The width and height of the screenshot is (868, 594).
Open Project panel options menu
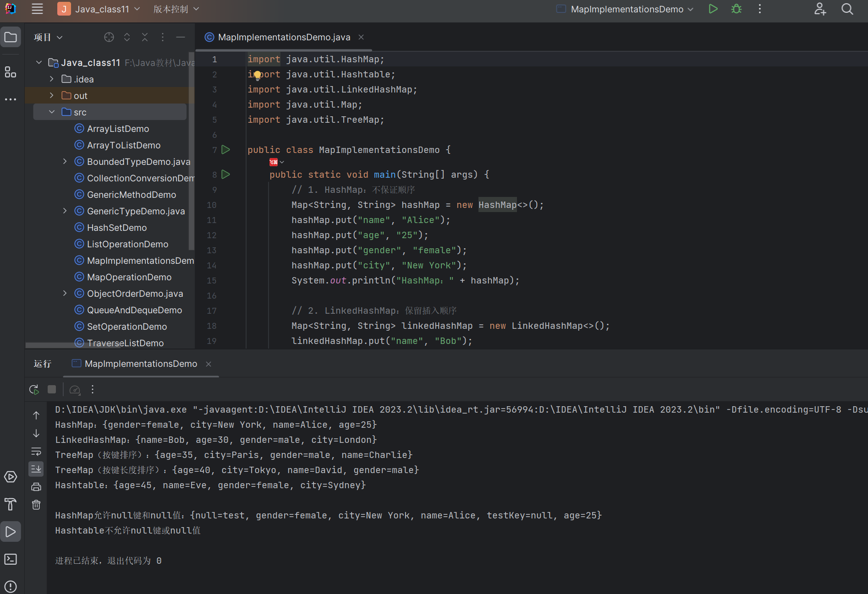coord(163,37)
